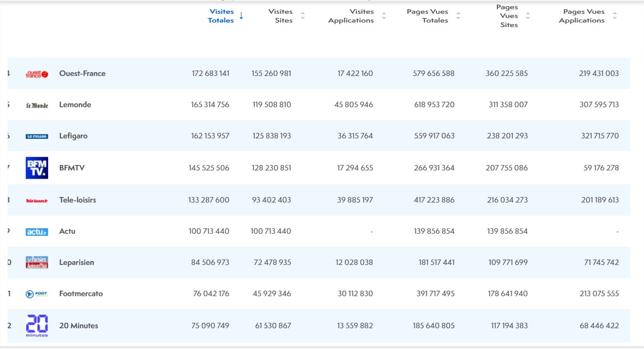Viewport: 644px width, 349px height.
Task: Click the Visites Totales column header
Action: 221,16
